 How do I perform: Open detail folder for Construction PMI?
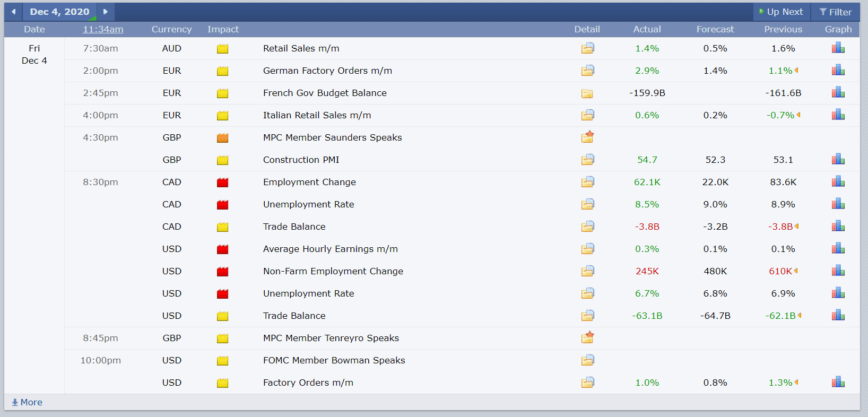587,160
